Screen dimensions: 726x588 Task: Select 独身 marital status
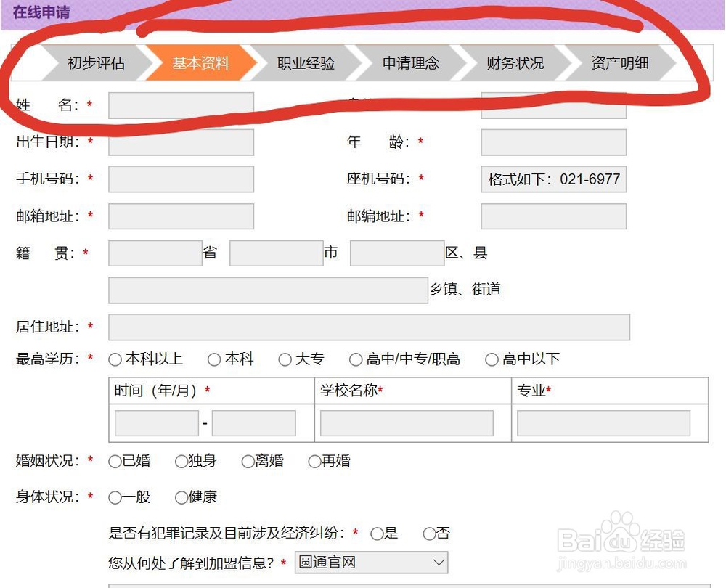pyautogui.click(x=180, y=461)
